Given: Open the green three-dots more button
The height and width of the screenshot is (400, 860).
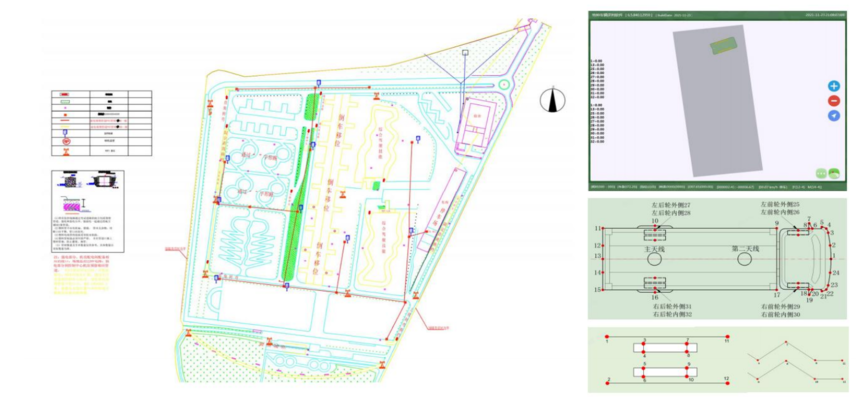Looking at the screenshot, I should [821, 173].
